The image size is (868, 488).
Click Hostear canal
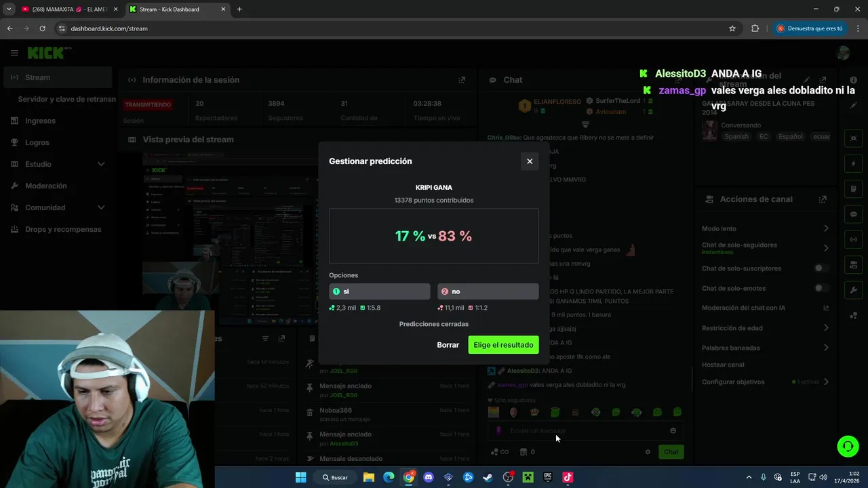coord(723,365)
